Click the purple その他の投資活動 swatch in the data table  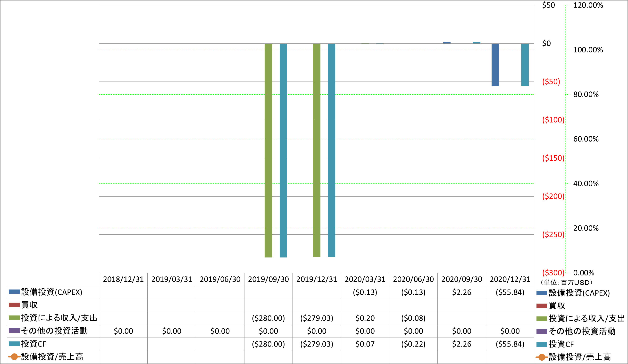tap(14, 331)
